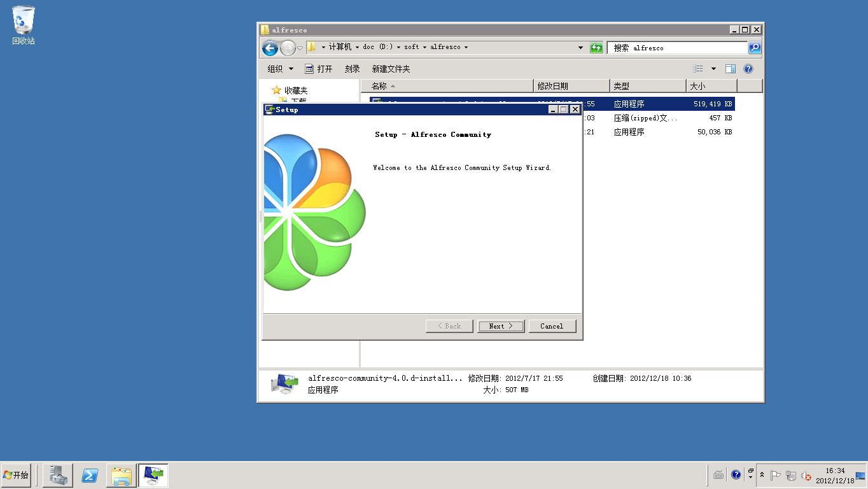The image size is (868, 489).
Task: Click doc (D:) breadcrumb segment
Action: coord(378,47)
